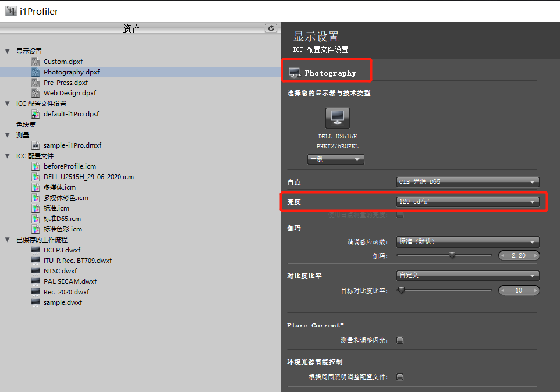Viewport: 560px width, 392px height.
Task: Open the 白点 CIE 光源 D65 dropdown
Action: pos(467,182)
